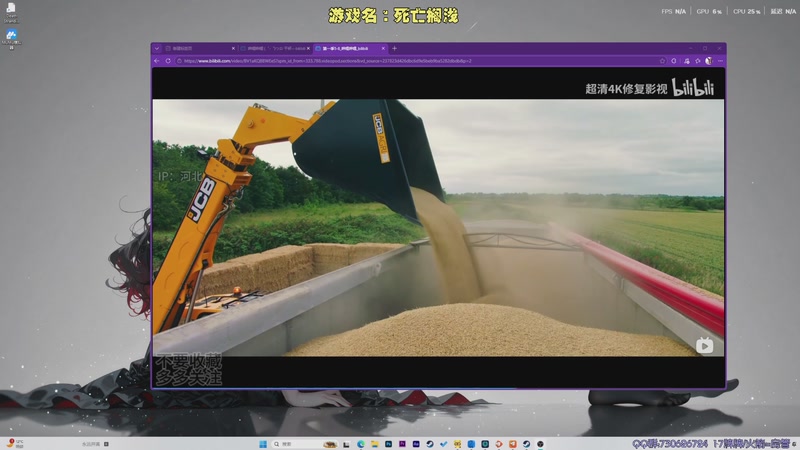Open the orange ring app icon on the taskbar
Image resolution: width=800 pixels, height=450 pixels.
click(498, 444)
